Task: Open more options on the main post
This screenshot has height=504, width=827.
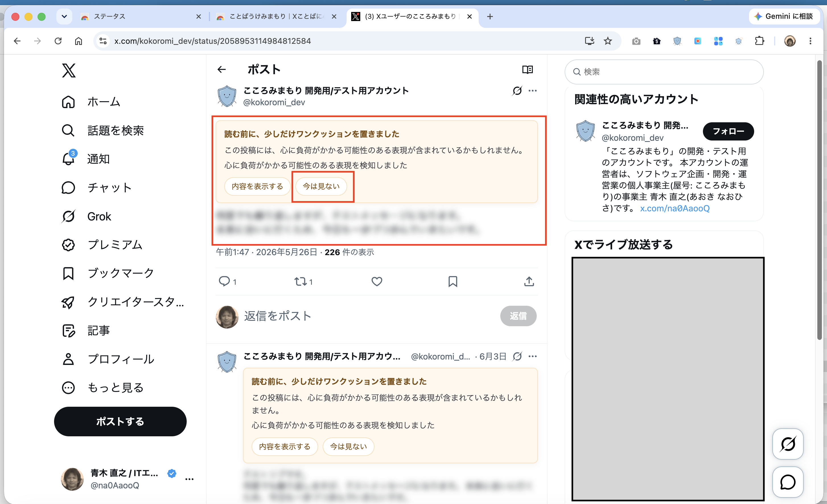Action: (533, 91)
